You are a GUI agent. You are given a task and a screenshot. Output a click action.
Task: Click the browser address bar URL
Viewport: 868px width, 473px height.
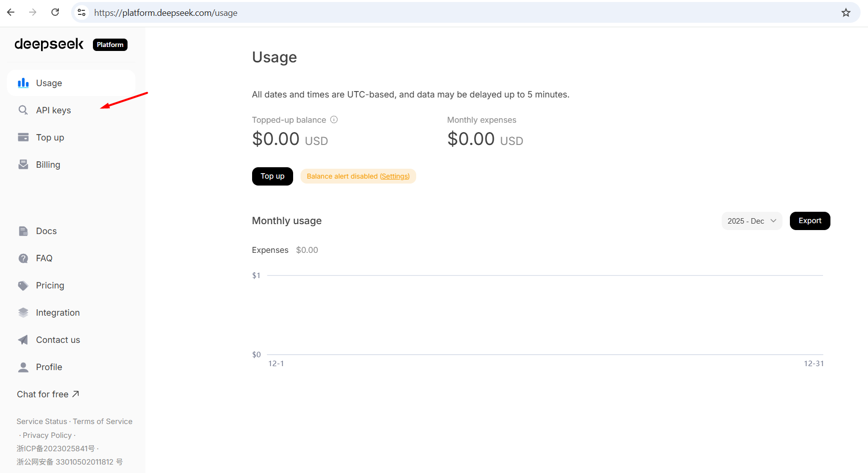click(x=166, y=13)
